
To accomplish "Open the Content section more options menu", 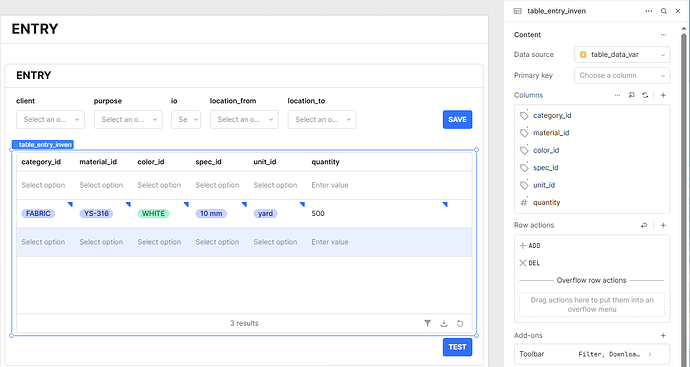I will pyautogui.click(x=663, y=35).
